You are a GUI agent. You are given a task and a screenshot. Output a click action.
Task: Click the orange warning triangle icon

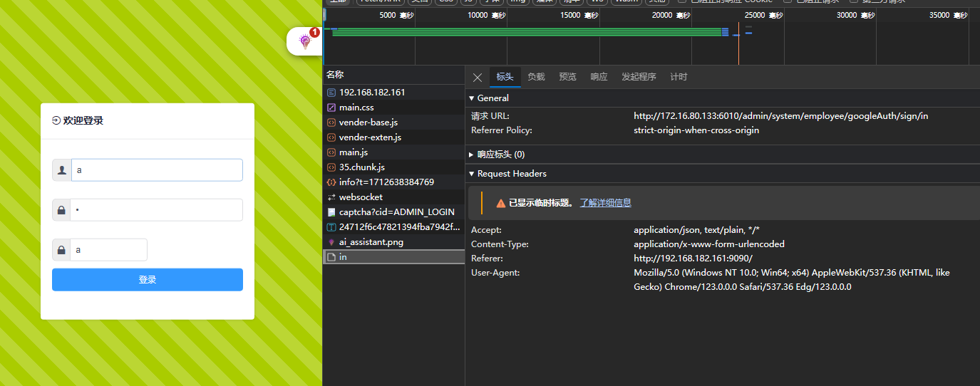[500, 203]
